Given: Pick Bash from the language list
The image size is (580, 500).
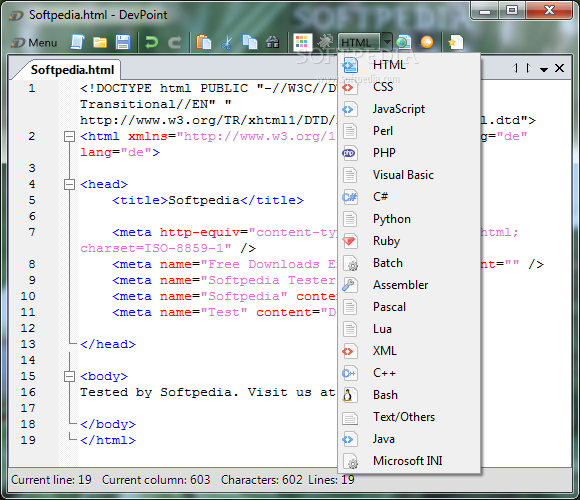Looking at the screenshot, I should coord(409,395).
